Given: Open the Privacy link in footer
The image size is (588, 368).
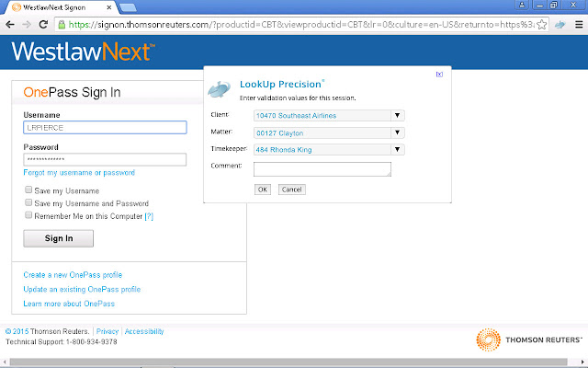Looking at the screenshot, I should (107, 331).
